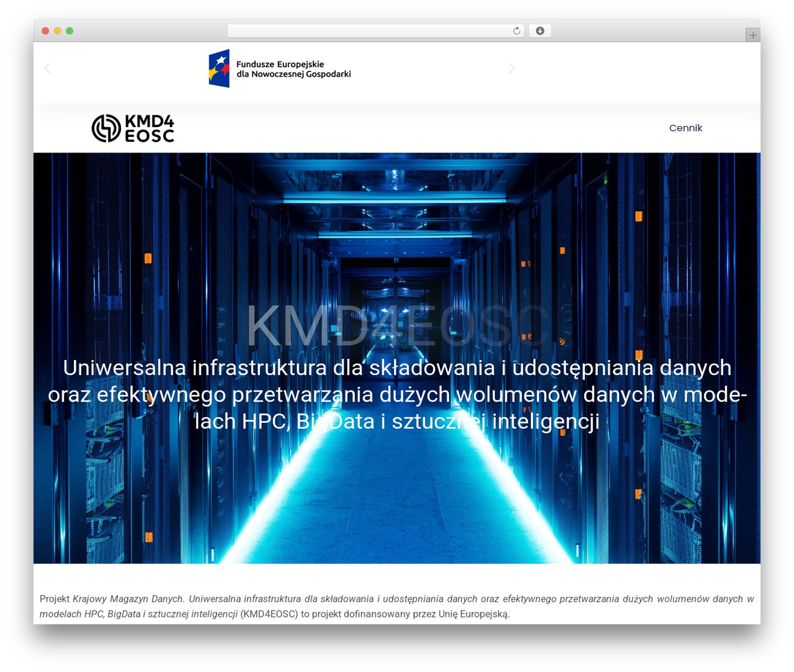Click the red close window button
Screen dimensions: 794x672
[x=45, y=31]
